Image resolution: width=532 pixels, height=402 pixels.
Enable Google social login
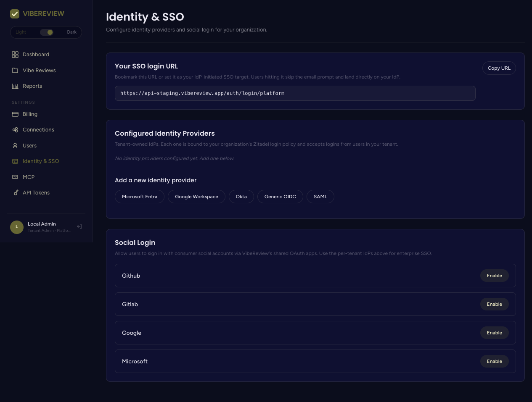495,333
